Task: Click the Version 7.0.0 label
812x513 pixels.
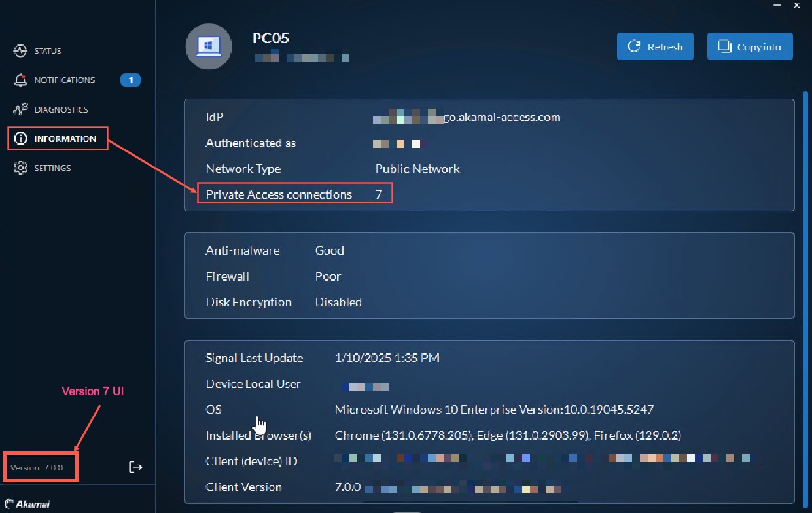Action: pos(37,468)
